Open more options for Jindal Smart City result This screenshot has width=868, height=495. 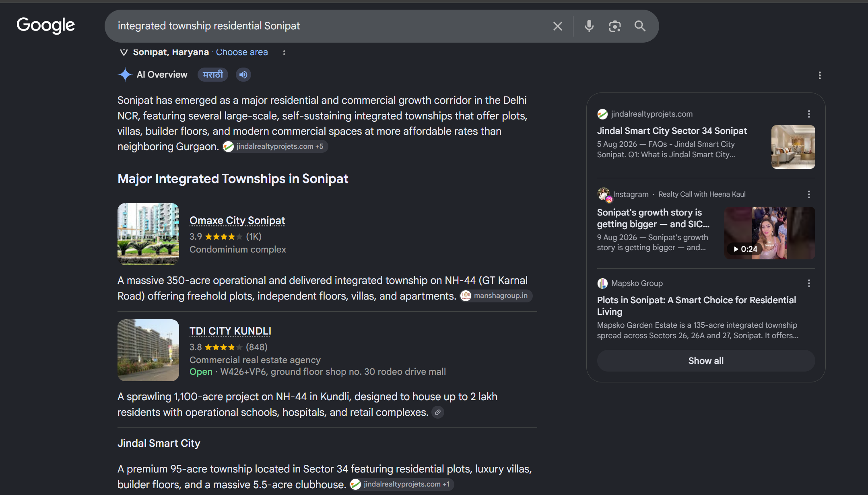click(x=809, y=114)
